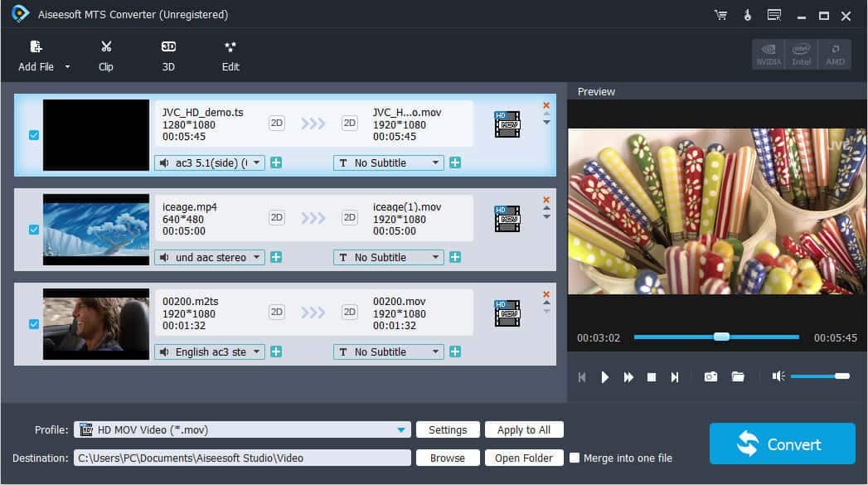Remove 00200.m2ts with its orange X

pos(546,294)
